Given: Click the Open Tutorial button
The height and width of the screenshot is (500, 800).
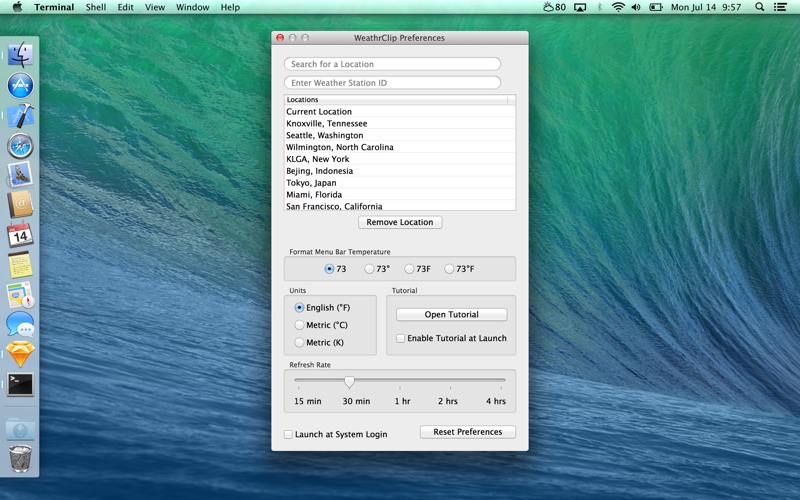Looking at the screenshot, I should [452, 314].
